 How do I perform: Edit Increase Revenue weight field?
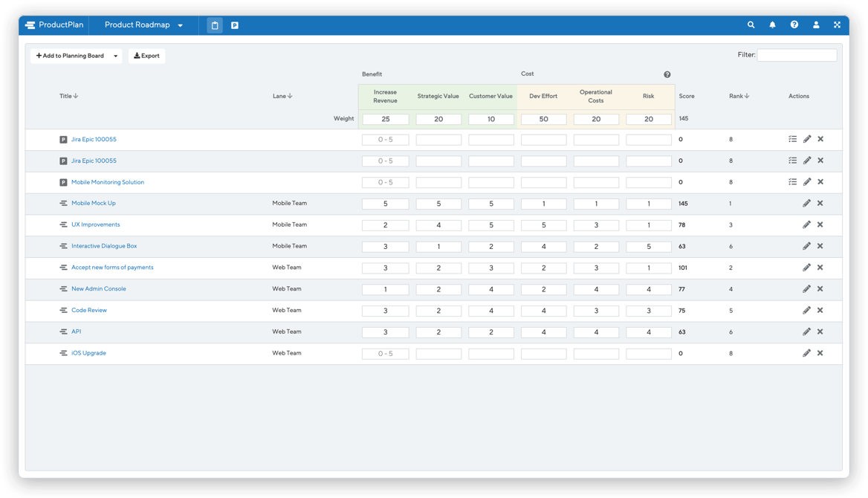(x=385, y=119)
